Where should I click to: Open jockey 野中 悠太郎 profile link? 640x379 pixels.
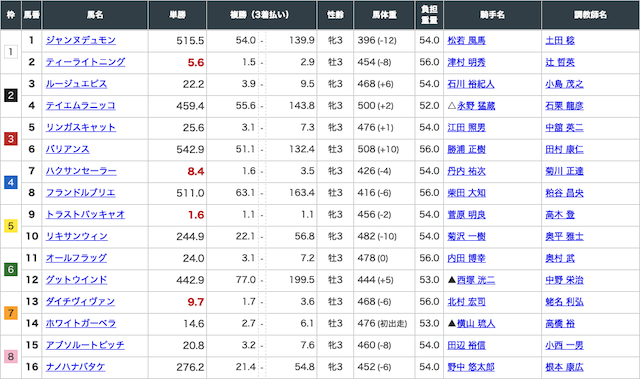point(471,367)
